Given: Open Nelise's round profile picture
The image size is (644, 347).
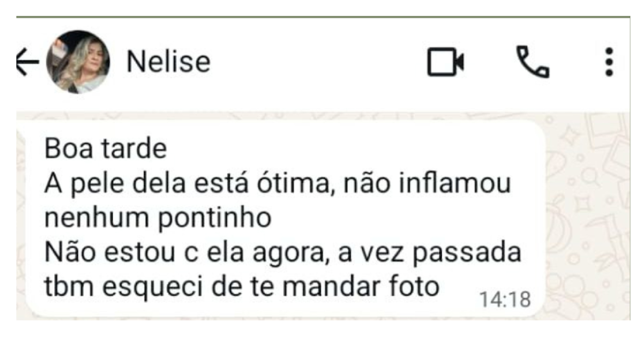Looking at the screenshot, I should point(78,62).
